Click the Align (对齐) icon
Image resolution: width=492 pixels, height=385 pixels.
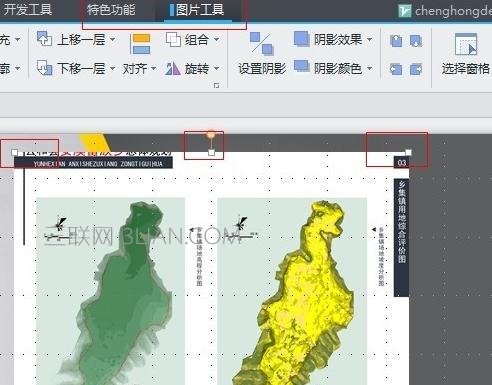tap(141, 43)
